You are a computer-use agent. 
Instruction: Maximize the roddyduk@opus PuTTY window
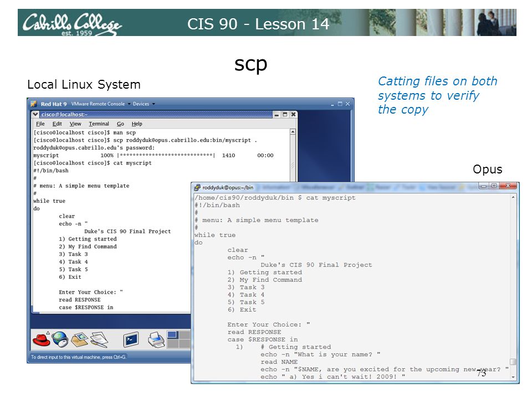[x=494, y=186]
